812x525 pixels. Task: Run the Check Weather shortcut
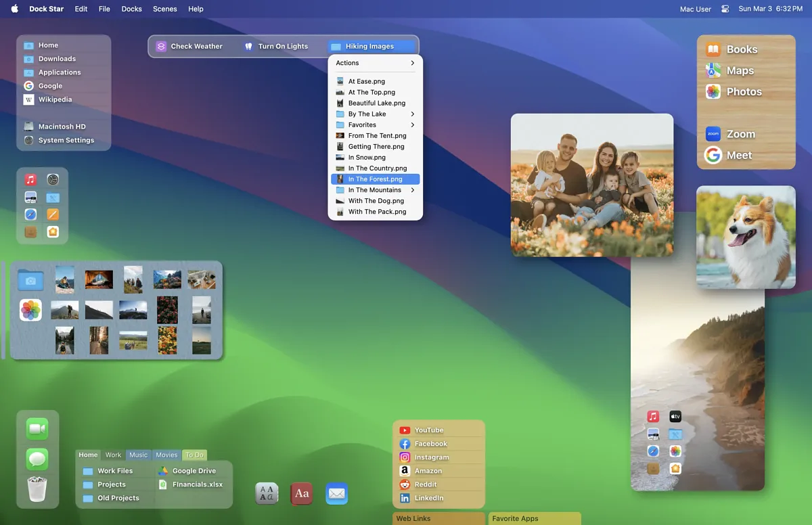(x=189, y=46)
